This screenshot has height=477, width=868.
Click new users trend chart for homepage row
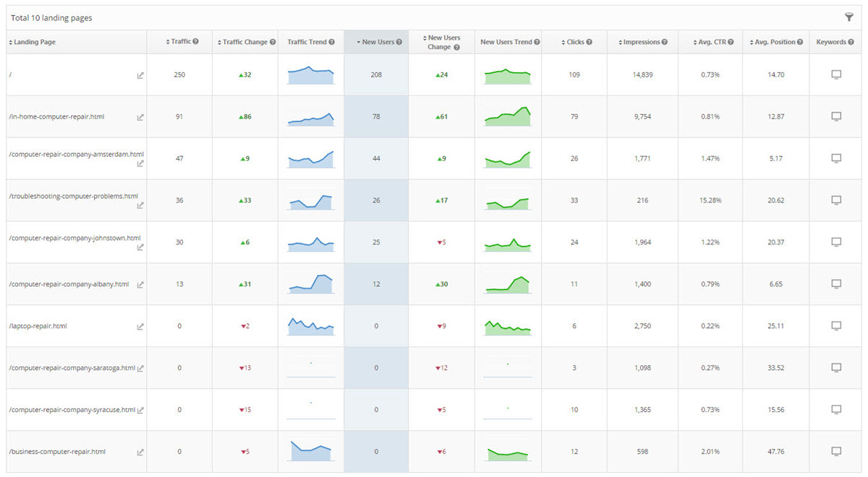click(x=508, y=74)
